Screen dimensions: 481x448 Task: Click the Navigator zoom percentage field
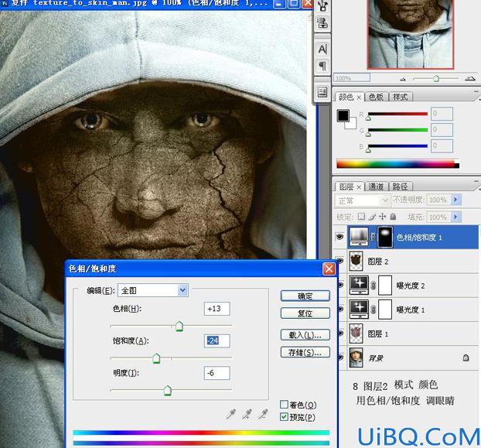coord(352,78)
